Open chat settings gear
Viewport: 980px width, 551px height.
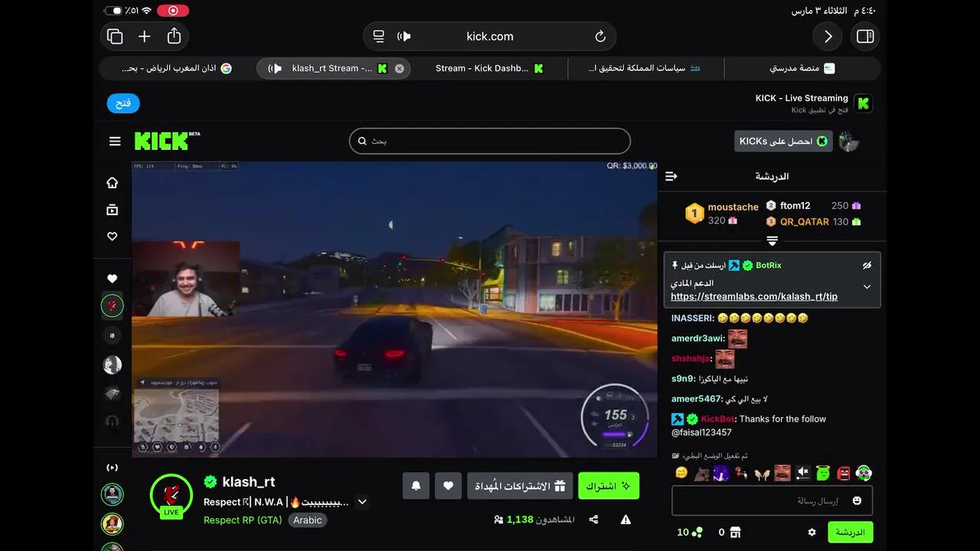812,532
